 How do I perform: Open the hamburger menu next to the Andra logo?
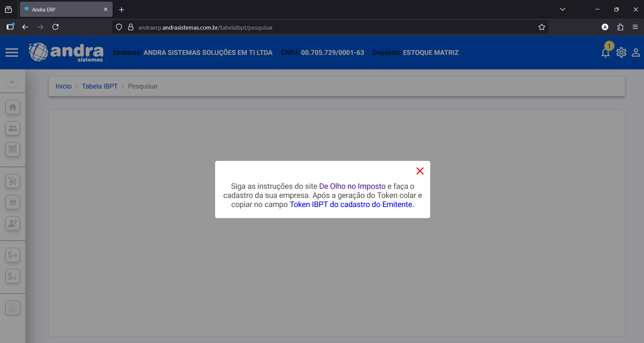click(12, 53)
